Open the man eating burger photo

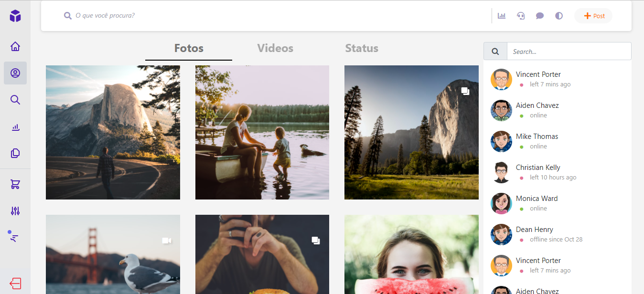click(x=262, y=254)
